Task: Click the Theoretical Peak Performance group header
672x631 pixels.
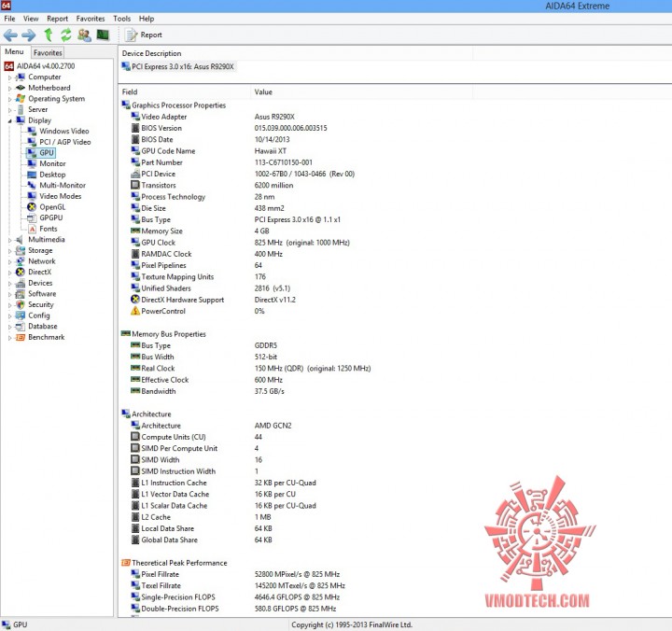Action: click(175, 563)
